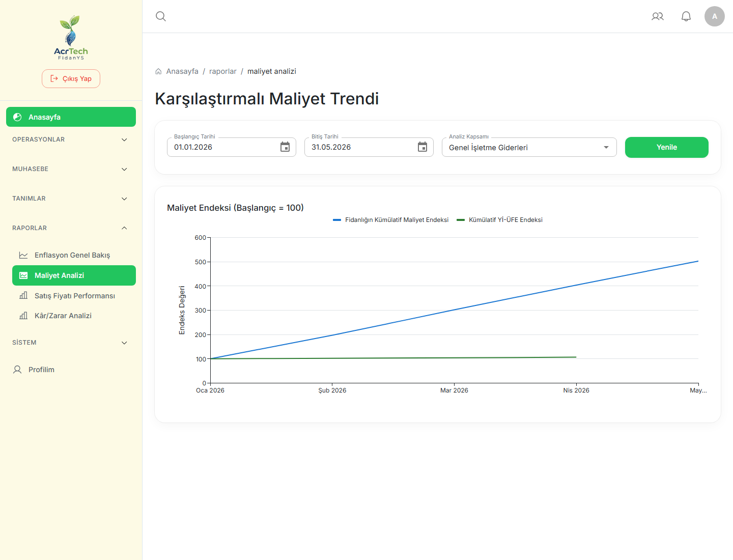Select Maliyet Analizi menu item
Image resolution: width=733 pixels, height=560 pixels.
point(74,275)
